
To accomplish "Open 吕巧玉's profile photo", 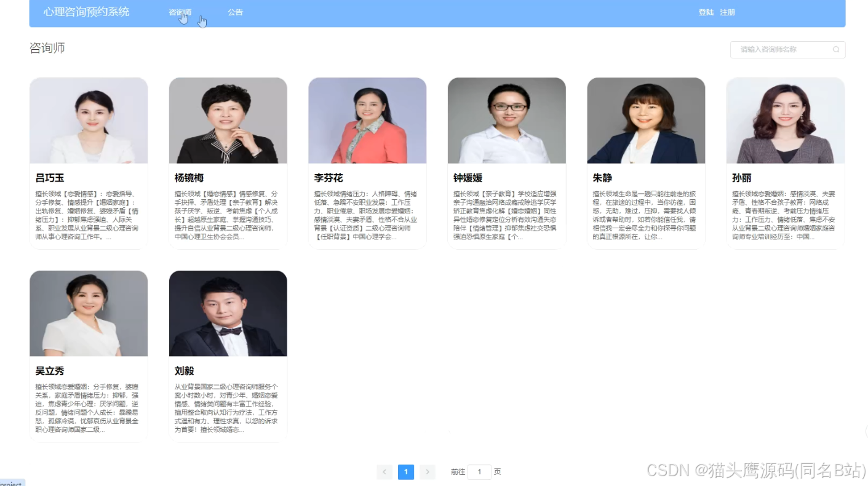I will pyautogui.click(x=89, y=121).
